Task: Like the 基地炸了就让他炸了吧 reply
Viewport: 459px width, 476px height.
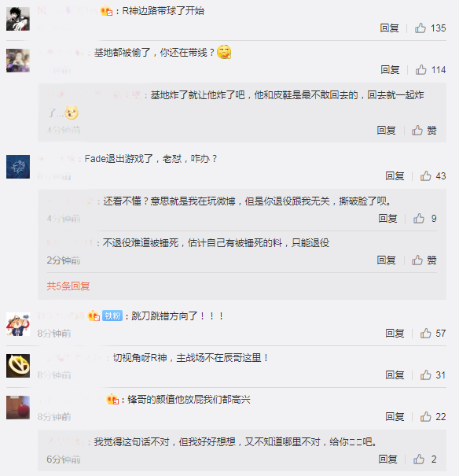Action: click(x=424, y=131)
